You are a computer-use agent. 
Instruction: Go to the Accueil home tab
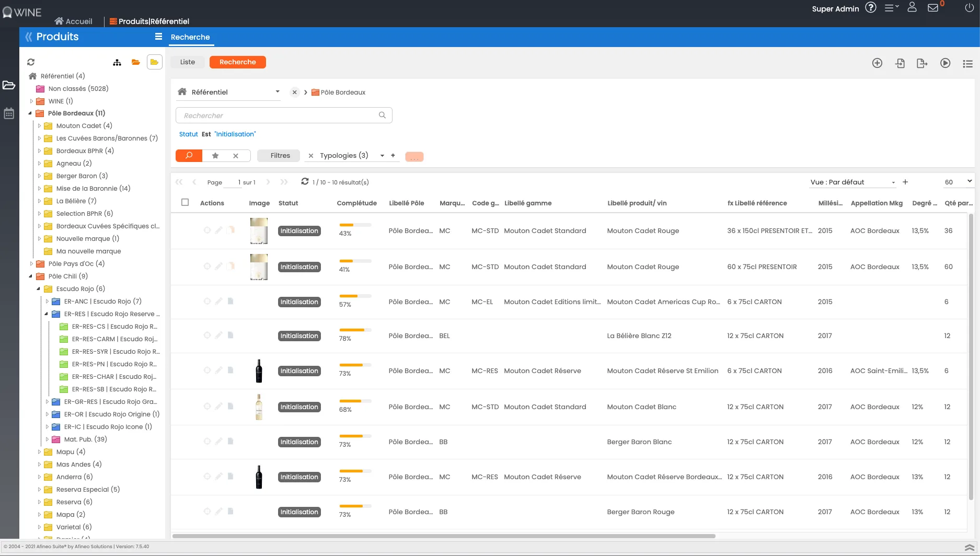coord(73,21)
